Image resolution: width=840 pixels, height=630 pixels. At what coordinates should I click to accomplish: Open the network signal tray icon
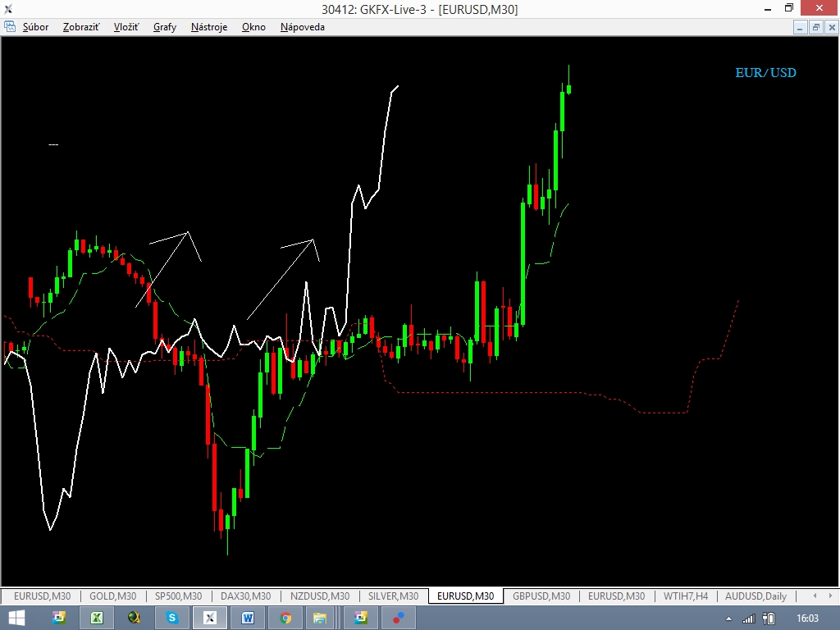(748, 619)
